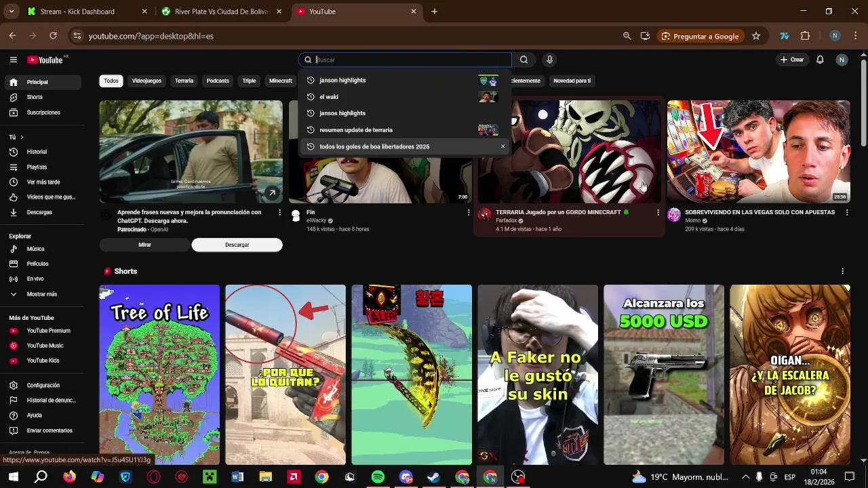Open Suscripciones in sidebar
Image resolution: width=868 pixels, height=488 pixels.
44,113
